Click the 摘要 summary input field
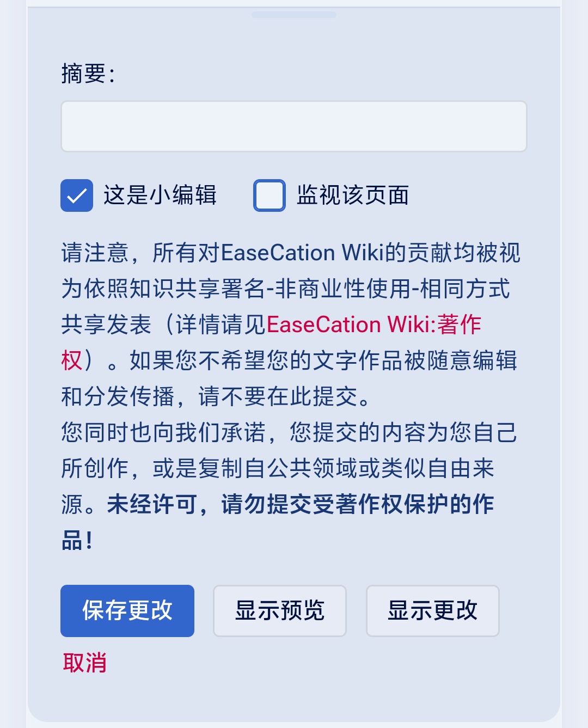Image resolution: width=588 pixels, height=728 pixels. pyautogui.click(x=293, y=126)
